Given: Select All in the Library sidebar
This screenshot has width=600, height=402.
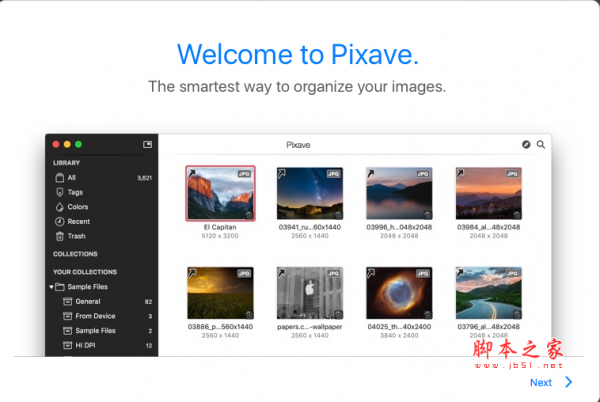Looking at the screenshot, I should 102,177.
